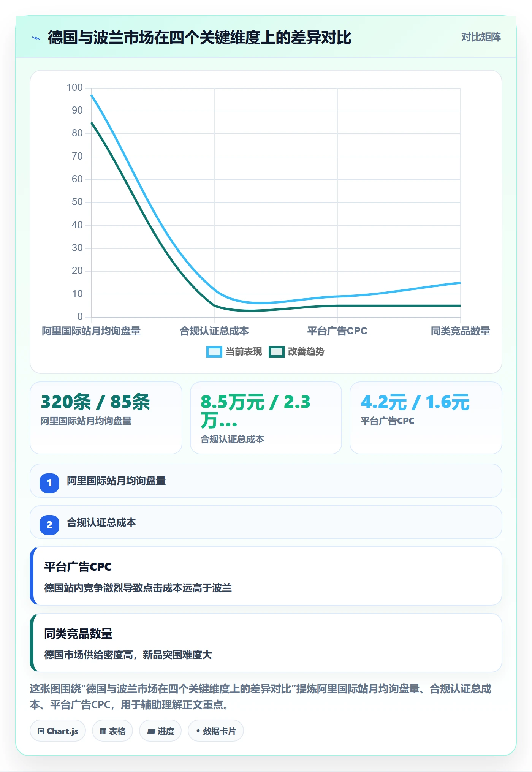This screenshot has height=772, width=532.
Task: Click the bold card heading 平台广告CPC
Action: (78, 567)
